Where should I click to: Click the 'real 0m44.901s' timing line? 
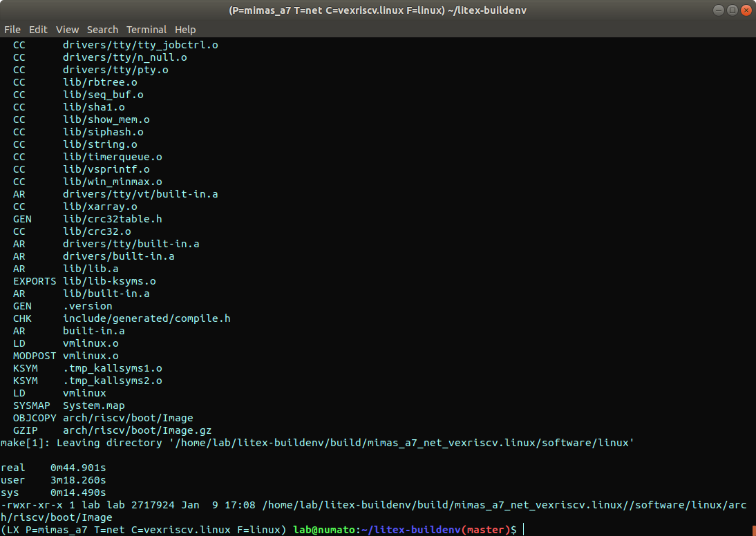53,468
